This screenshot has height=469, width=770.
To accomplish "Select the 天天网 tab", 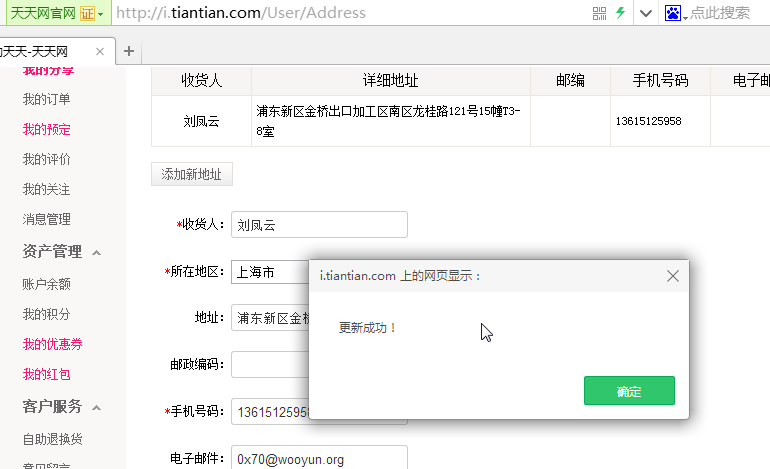I will click(x=49, y=52).
